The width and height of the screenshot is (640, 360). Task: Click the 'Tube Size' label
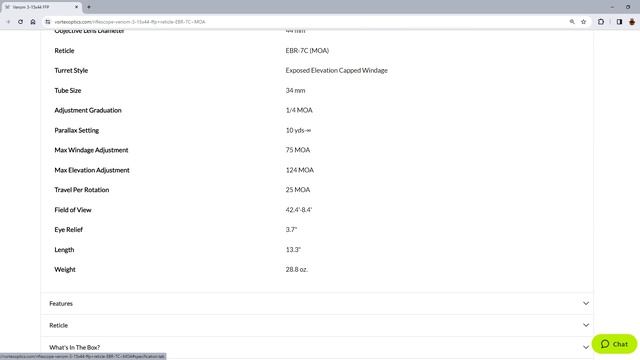pyautogui.click(x=68, y=90)
